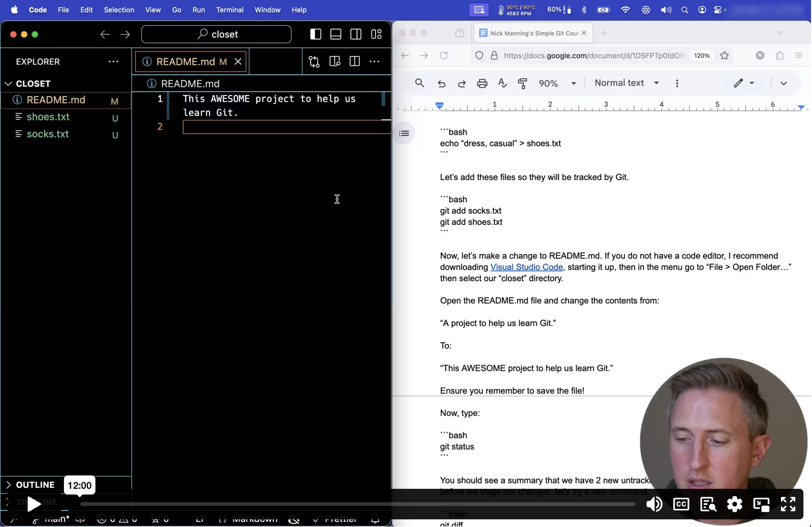Open Normal text style dropdown
The width and height of the screenshot is (812, 527).
click(627, 83)
